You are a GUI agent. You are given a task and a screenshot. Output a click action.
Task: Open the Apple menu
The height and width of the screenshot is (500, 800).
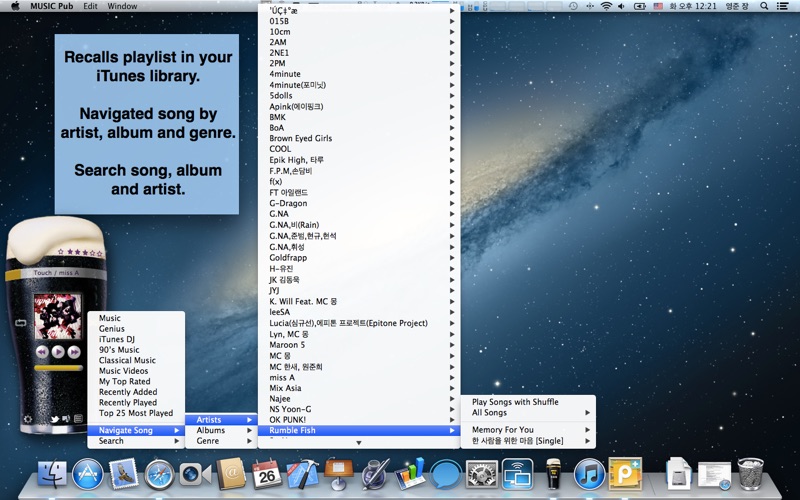click(15, 6)
